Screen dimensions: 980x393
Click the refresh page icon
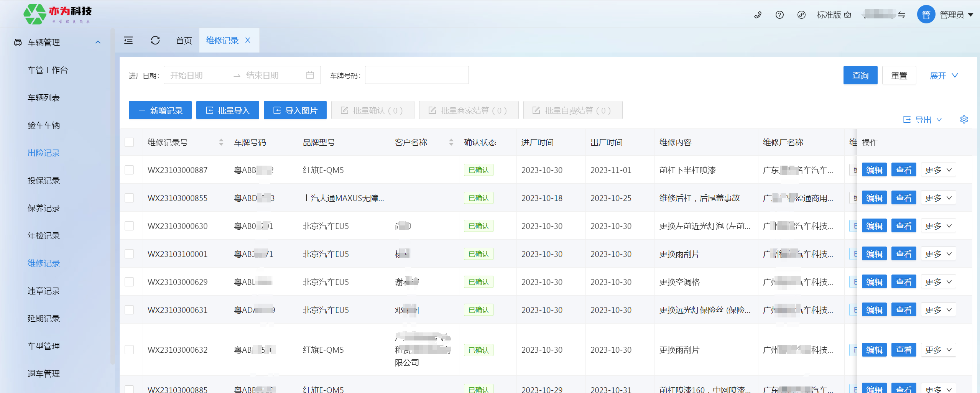[155, 40]
